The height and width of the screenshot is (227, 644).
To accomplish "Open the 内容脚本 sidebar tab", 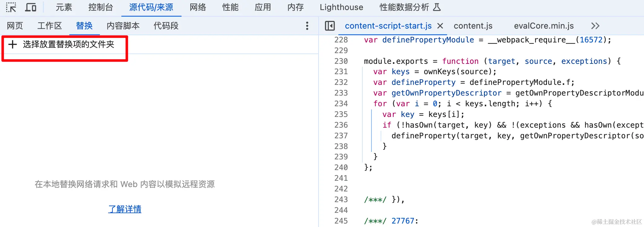I will click(123, 26).
